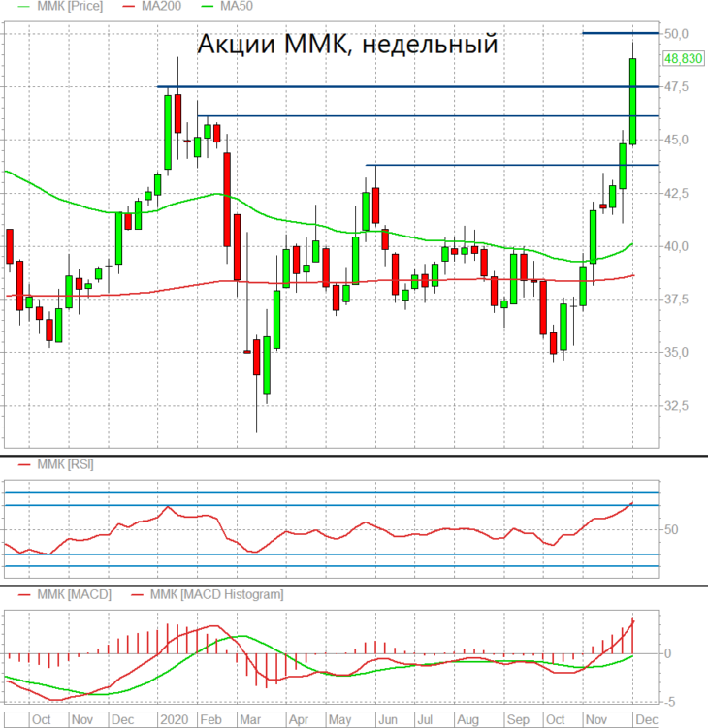Click the 40,0 price axis label
Viewport: 708px width, 728px height.
676,246
